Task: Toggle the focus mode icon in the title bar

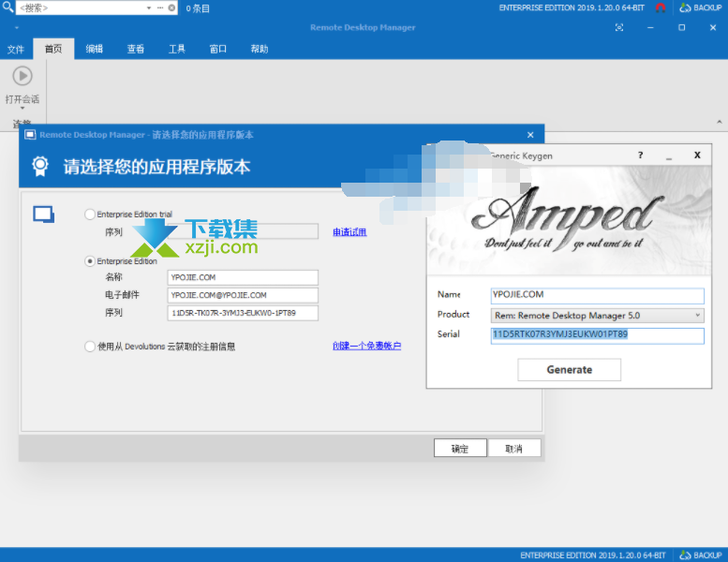Action: (619, 28)
